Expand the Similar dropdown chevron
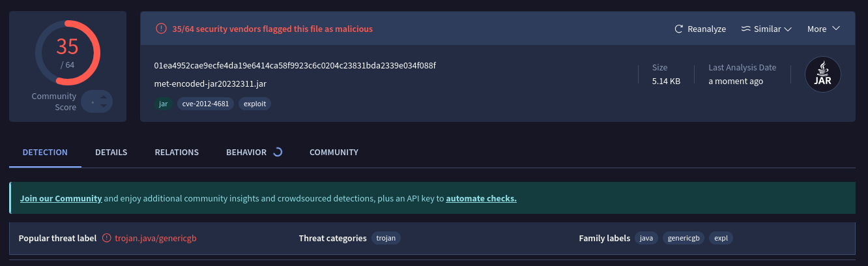The height and width of the screenshot is (266, 868). pyautogui.click(x=787, y=29)
